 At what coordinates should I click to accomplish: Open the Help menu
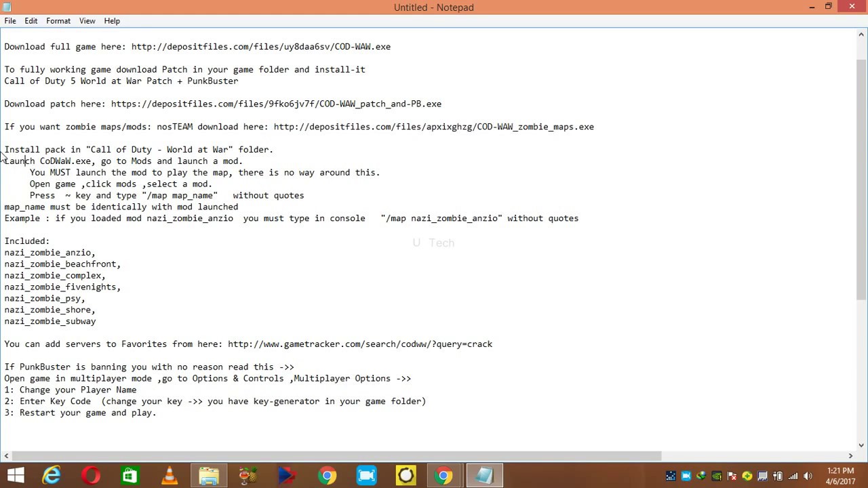pos(112,21)
